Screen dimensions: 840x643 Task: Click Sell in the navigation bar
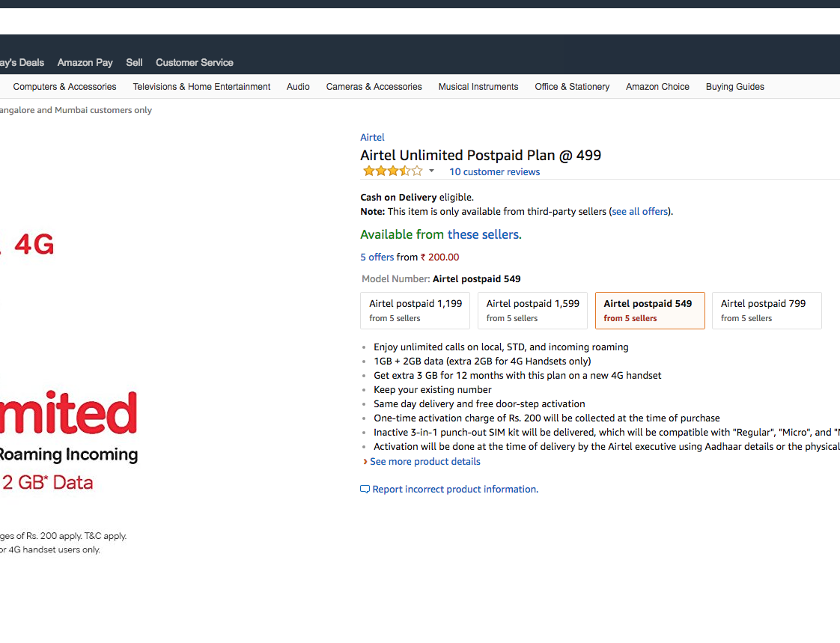coord(134,63)
